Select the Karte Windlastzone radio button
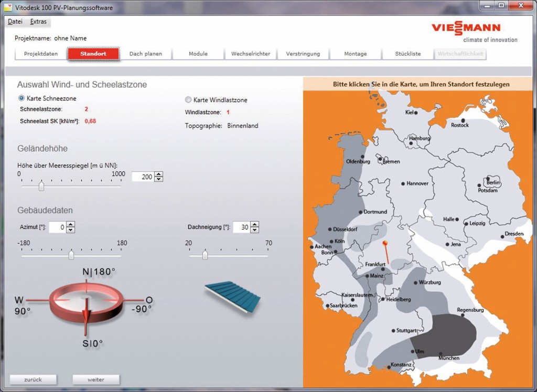537x392 pixels. click(x=188, y=100)
